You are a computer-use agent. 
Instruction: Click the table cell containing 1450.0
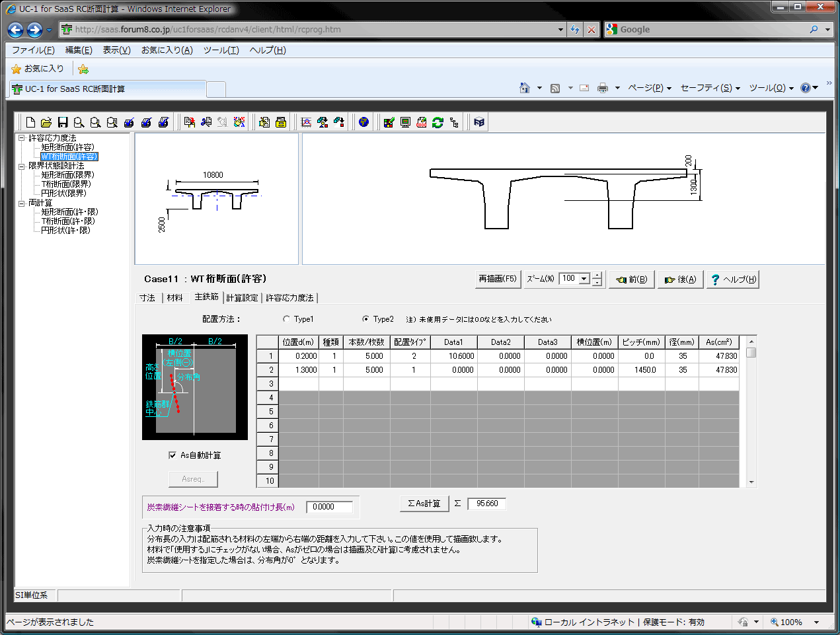pyautogui.click(x=642, y=370)
